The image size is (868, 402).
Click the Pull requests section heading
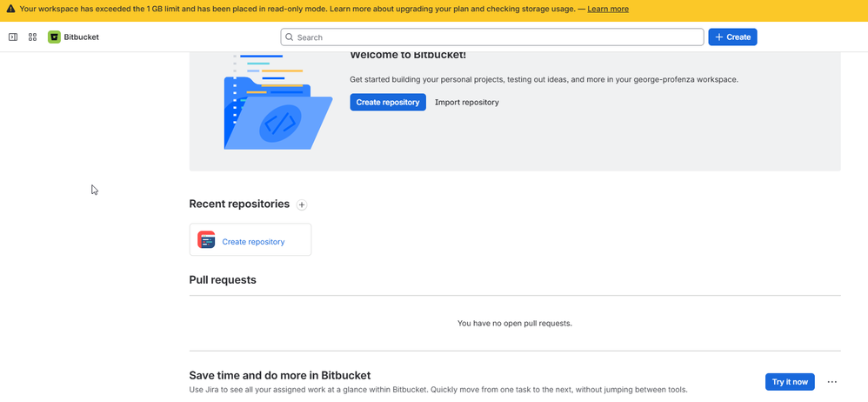(223, 279)
